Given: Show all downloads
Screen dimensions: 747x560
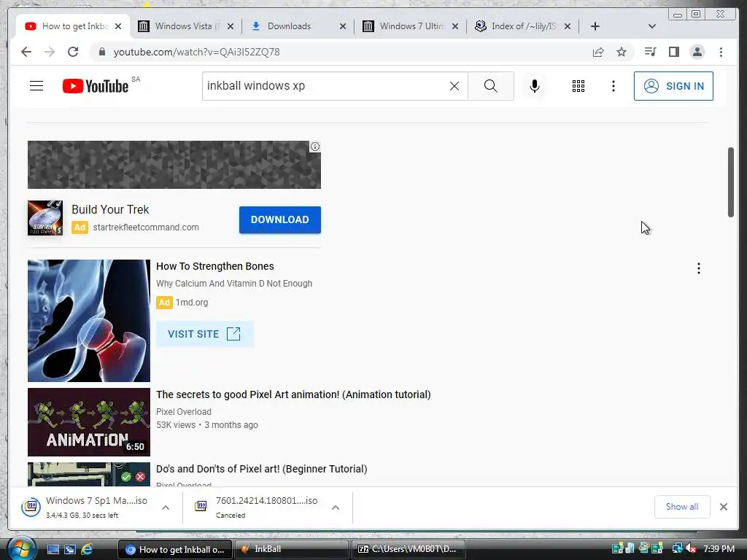Looking at the screenshot, I should [682, 507].
